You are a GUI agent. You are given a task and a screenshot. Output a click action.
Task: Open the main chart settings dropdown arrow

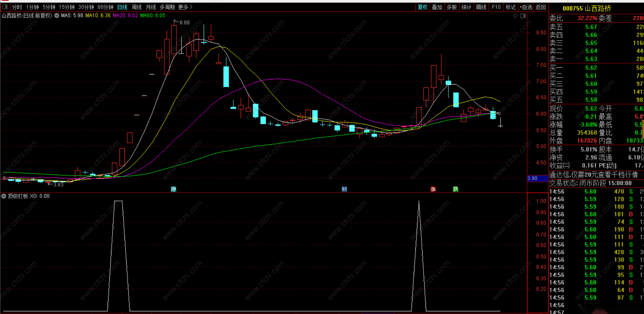click(57, 15)
